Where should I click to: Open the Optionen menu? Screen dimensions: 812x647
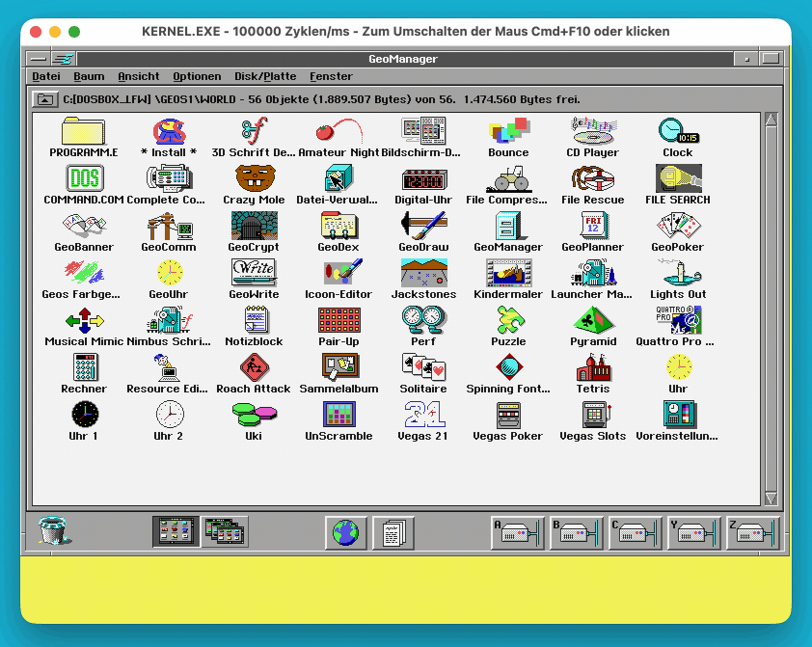[x=197, y=76]
